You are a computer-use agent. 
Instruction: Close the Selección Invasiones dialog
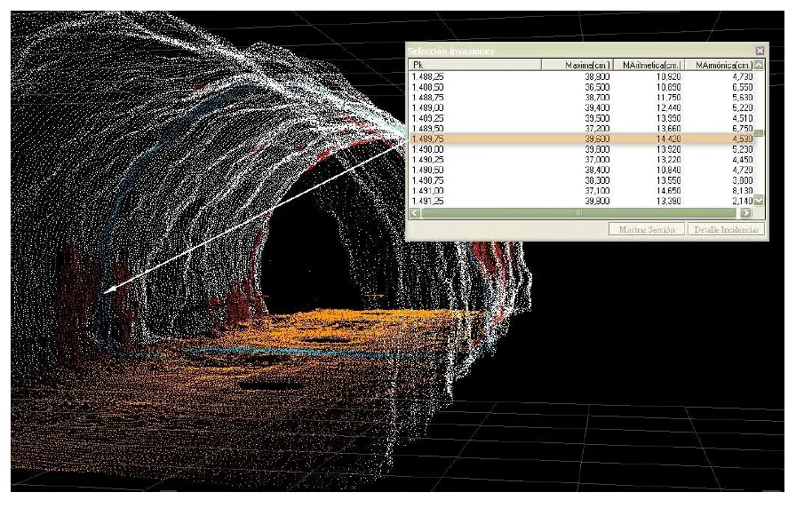coord(759,52)
